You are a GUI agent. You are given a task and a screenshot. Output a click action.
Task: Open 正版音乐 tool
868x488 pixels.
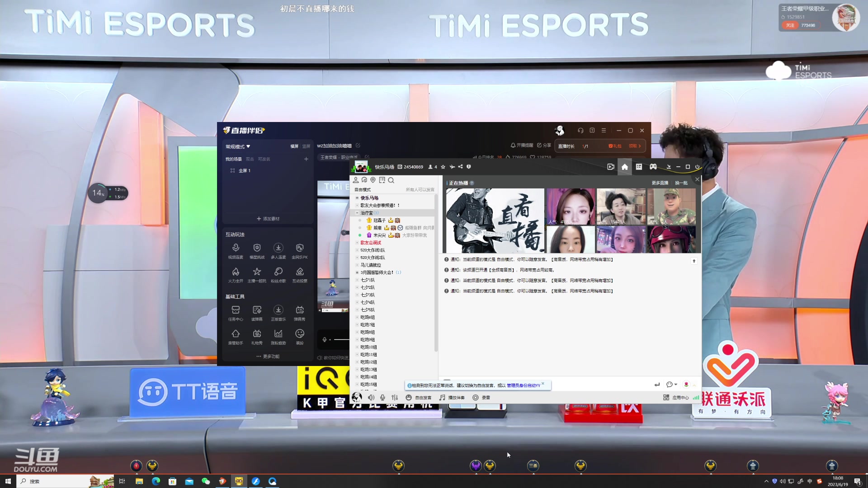tap(278, 313)
